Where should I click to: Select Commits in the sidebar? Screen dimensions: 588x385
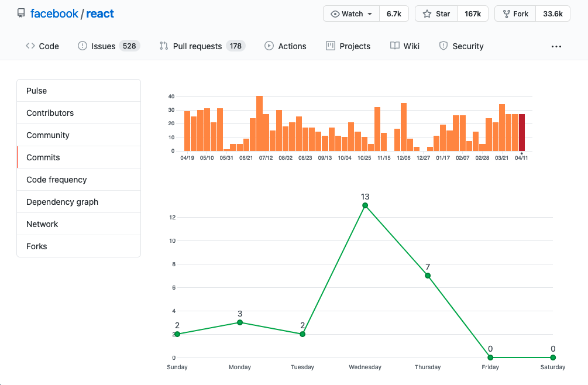pos(79,157)
